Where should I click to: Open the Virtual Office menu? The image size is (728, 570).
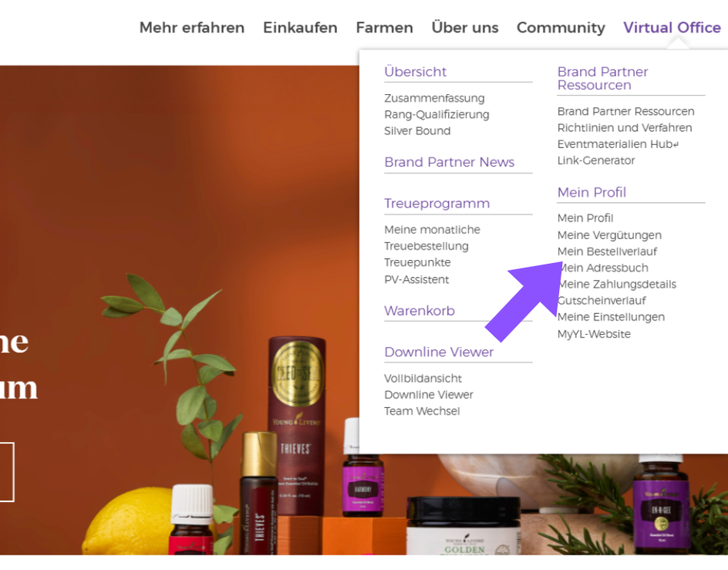click(x=672, y=28)
